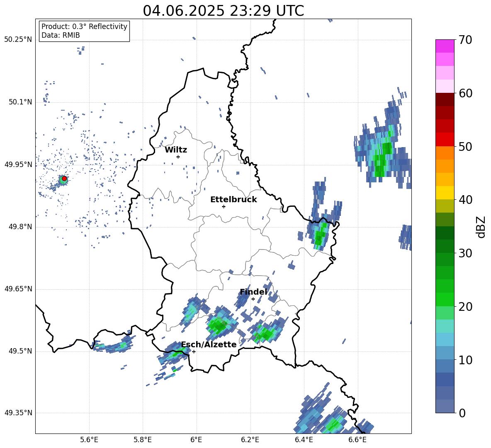Click the 10 colorbar tick label
Screen dimensions: 491x448
pyautogui.click(x=465, y=360)
